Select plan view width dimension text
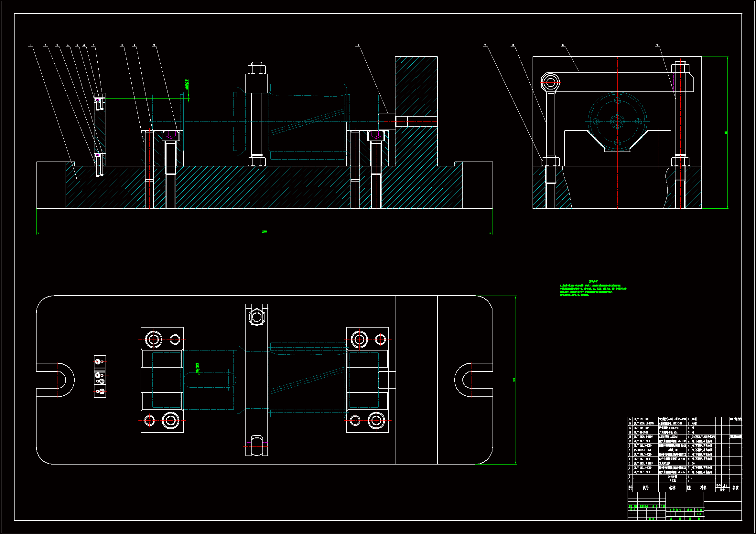The image size is (756, 534). (x=514, y=380)
